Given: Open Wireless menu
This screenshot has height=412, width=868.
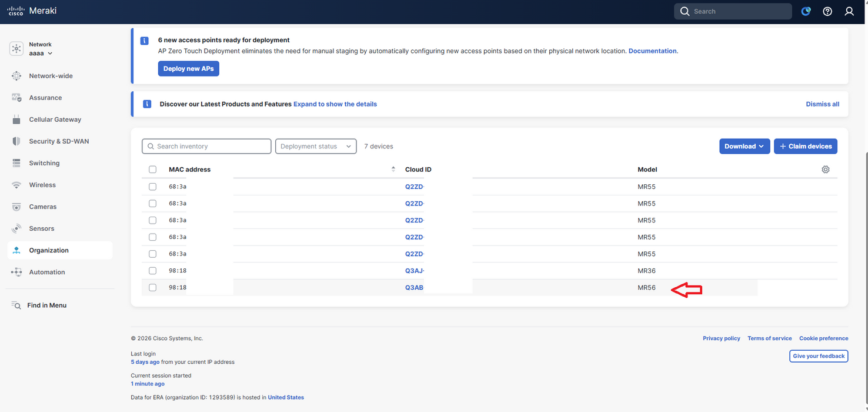Looking at the screenshot, I should click(42, 185).
